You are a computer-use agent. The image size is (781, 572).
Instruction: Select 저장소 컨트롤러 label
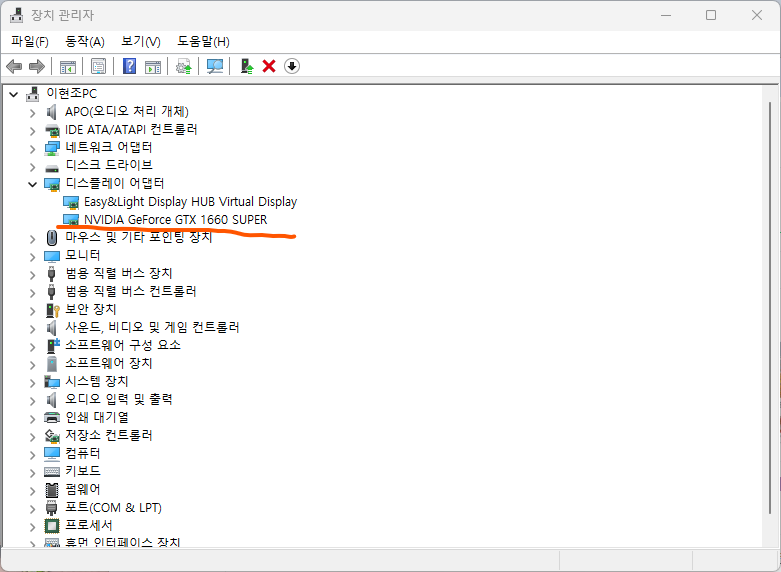[x=109, y=435]
